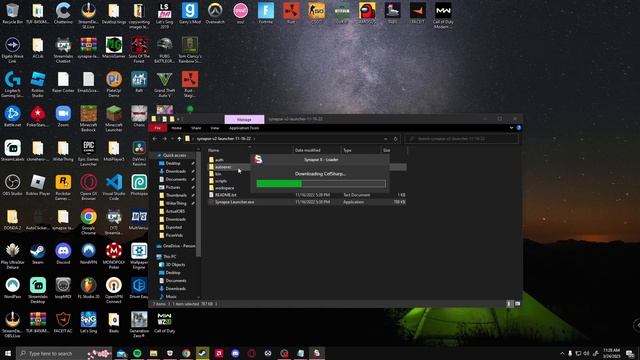Click the Synapse X loader progress bar
Screen dimensions: 640x360
(321, 184)
